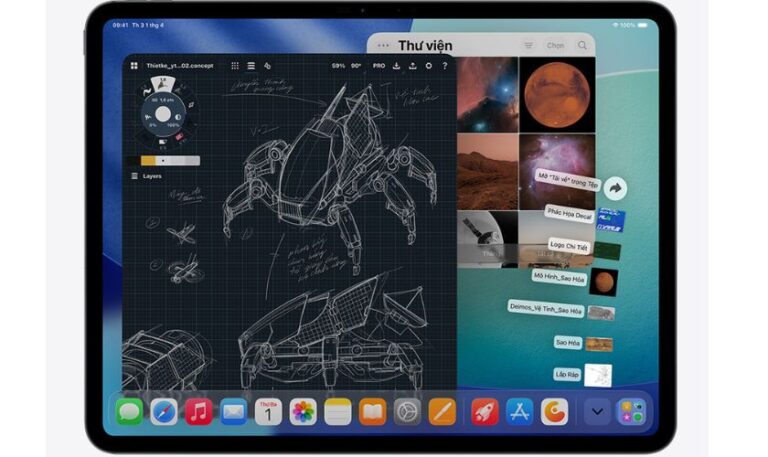Screen dimensions: 768x457
Task: Click the white color circle in wheel center
Action: tap(163, 115)
